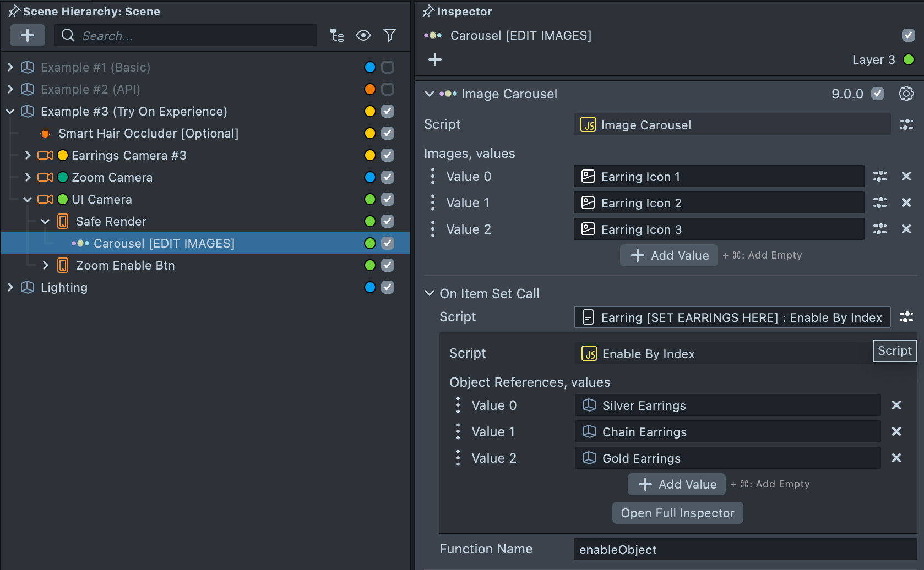Click the hierarchy view tree icon
Screen dimensions: 924x570
coord(337,36)
